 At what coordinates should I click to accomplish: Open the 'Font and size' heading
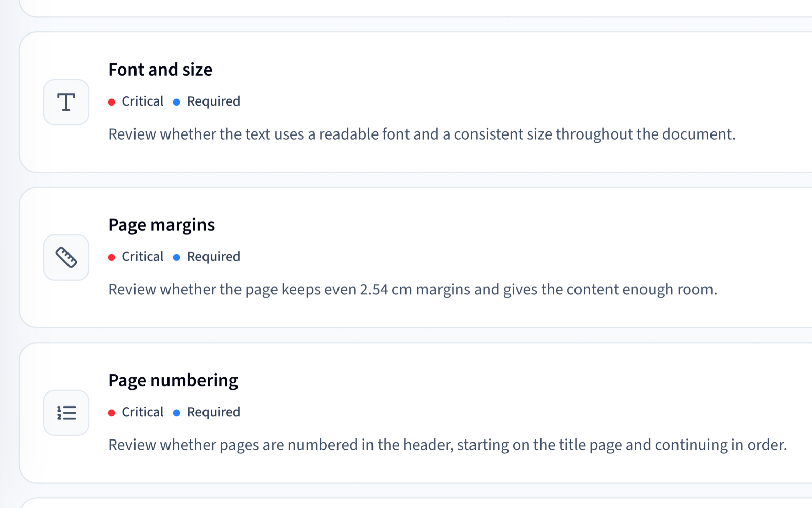[x=160, y=70]
